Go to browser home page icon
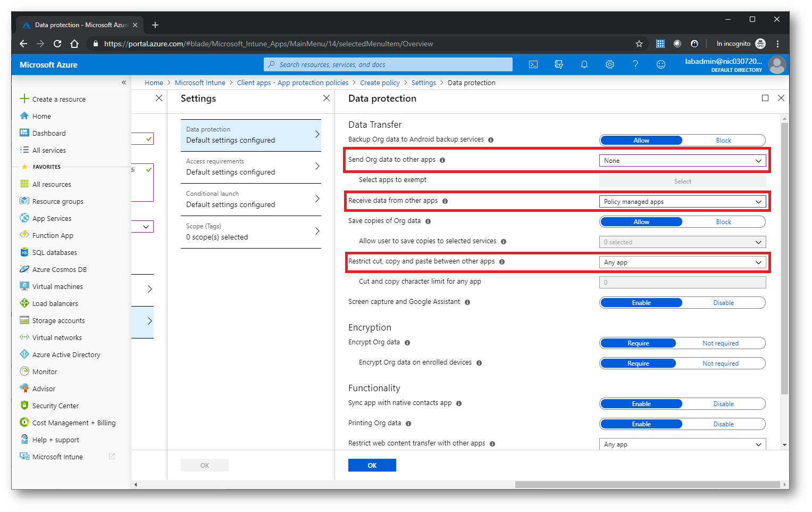 click(74, 44)
